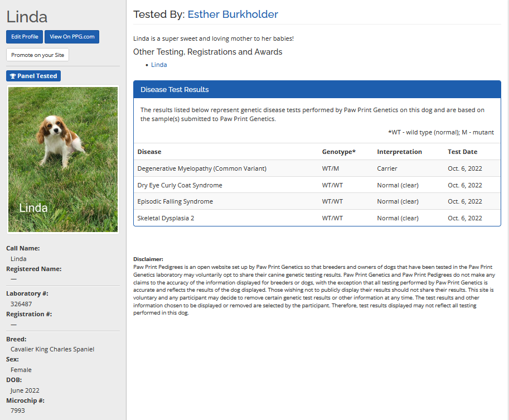
Task: Open Linda's dog photo thumbnail
Action: click(62, 159)
